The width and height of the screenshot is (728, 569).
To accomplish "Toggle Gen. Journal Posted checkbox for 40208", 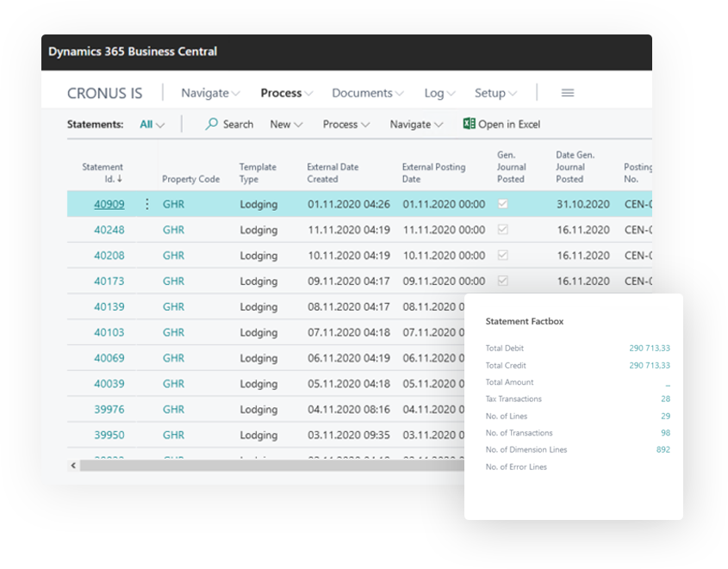I will coord(503,255).
